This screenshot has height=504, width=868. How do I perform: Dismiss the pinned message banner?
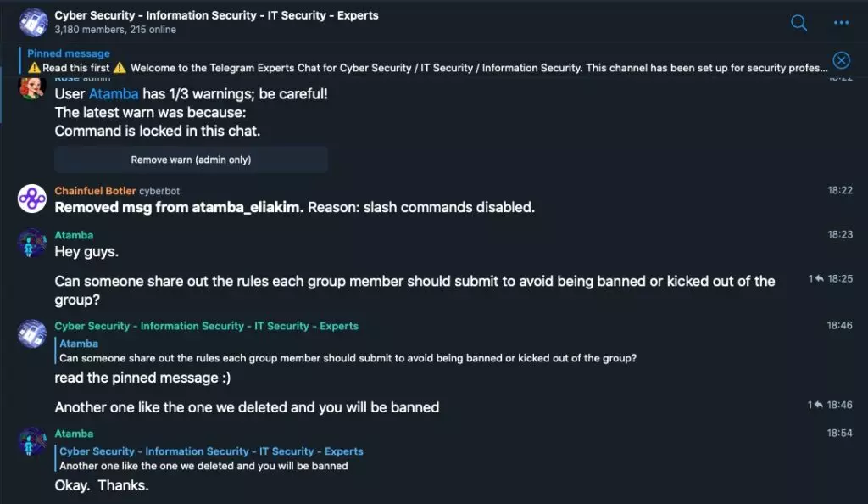tap(841, 59)
